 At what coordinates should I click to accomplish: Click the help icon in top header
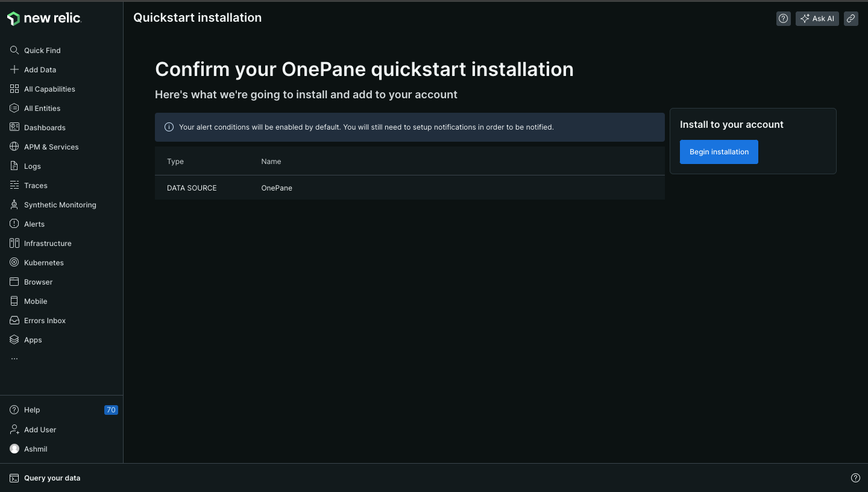coord(784,19)
